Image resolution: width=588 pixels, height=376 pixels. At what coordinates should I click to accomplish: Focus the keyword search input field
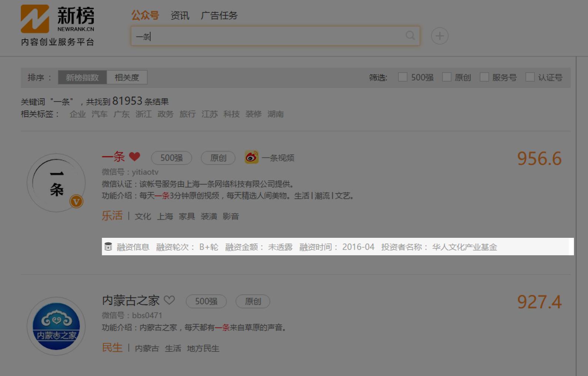267,36
